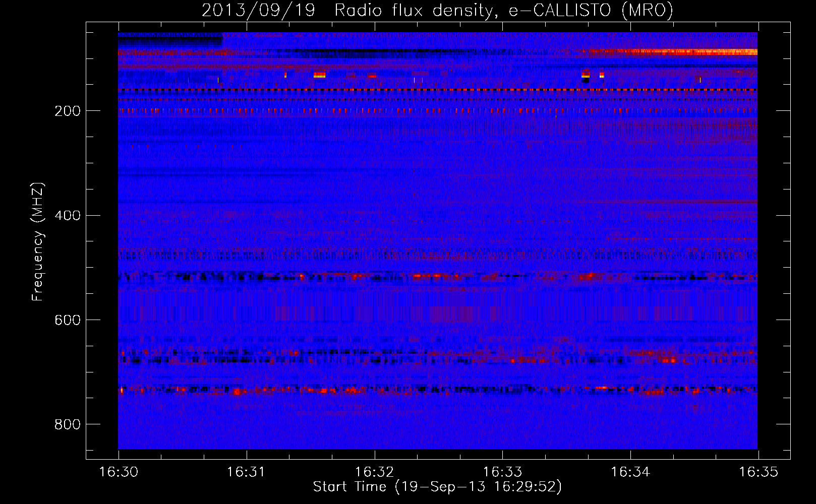
Task: Click the 16:34 time tick label
Action: click(630, 472)
